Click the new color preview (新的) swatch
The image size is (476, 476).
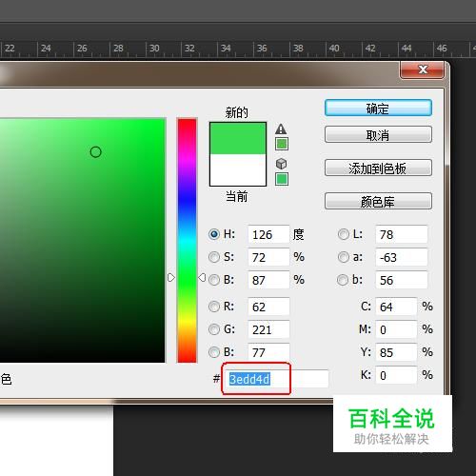click(238, 138)
